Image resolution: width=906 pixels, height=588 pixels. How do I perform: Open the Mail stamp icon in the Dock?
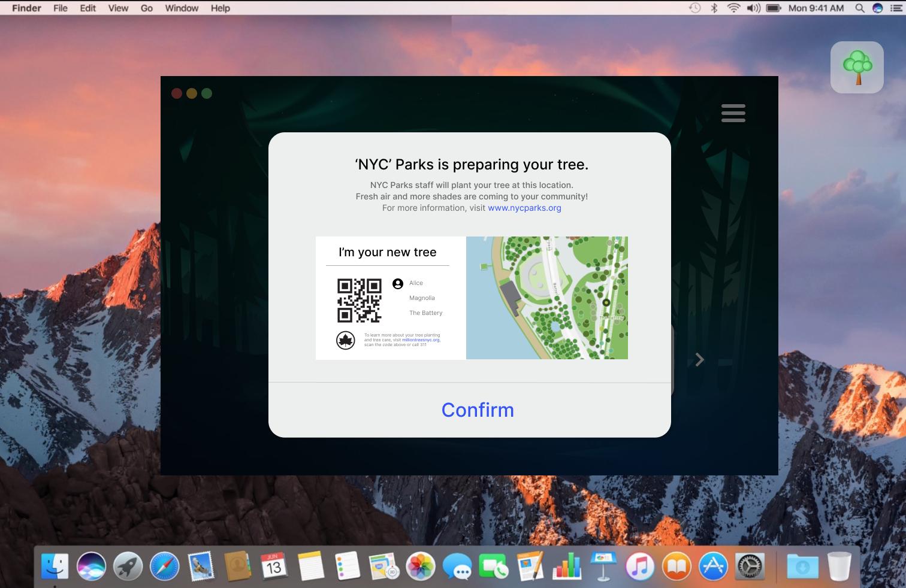[201, 566]
